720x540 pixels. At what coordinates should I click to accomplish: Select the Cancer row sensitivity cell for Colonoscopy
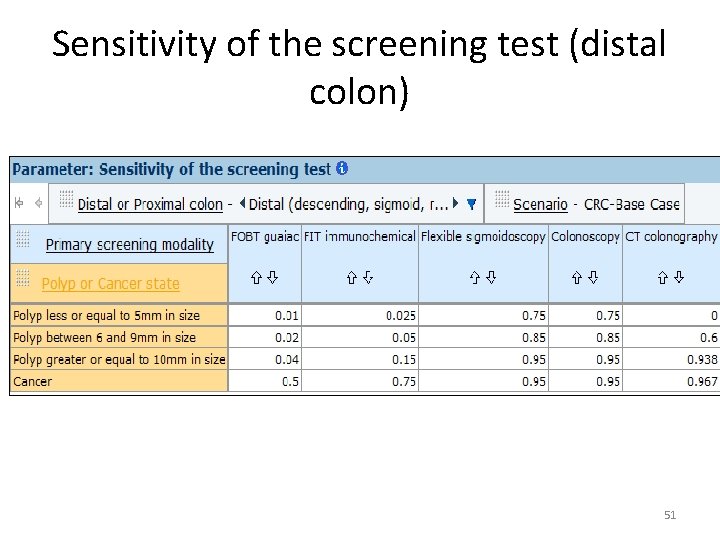(586, 381)
